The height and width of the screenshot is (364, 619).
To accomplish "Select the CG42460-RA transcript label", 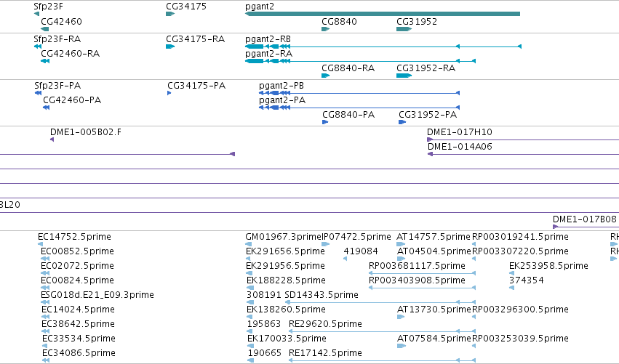I will pos(71,54).
